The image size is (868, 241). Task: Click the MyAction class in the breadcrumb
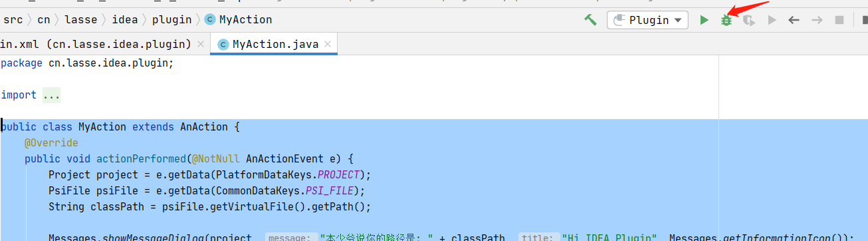click(x=239, y=20)
